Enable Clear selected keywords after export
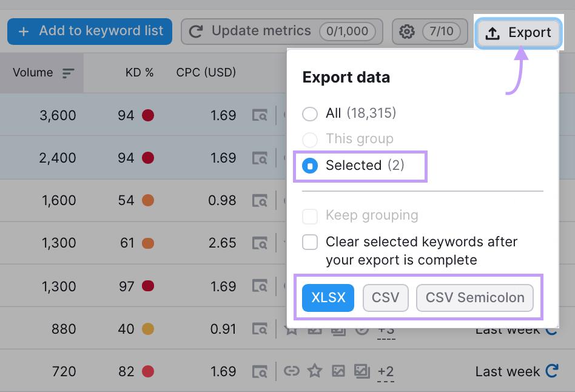575x392 pixels. (x=310, y=242)
